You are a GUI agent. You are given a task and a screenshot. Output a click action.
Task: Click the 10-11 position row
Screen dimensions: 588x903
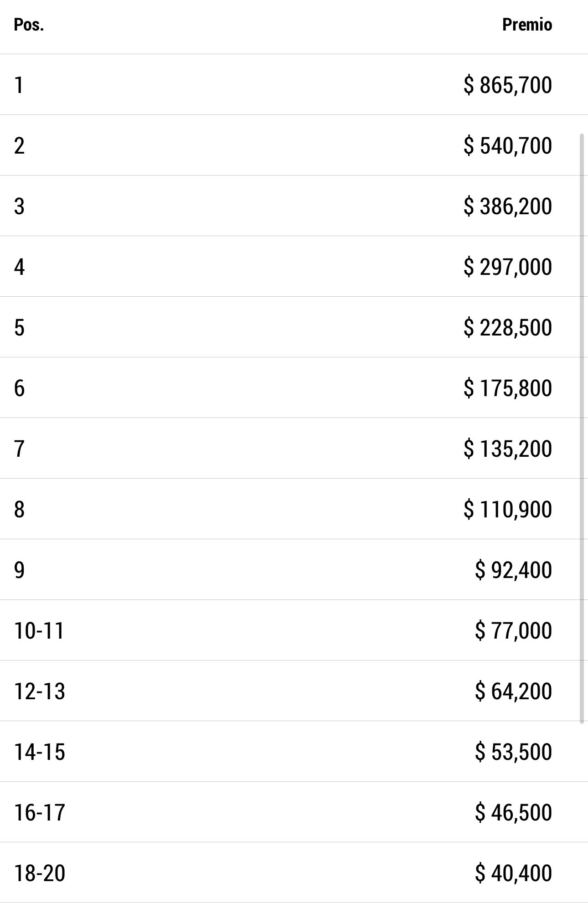point(294,630)
